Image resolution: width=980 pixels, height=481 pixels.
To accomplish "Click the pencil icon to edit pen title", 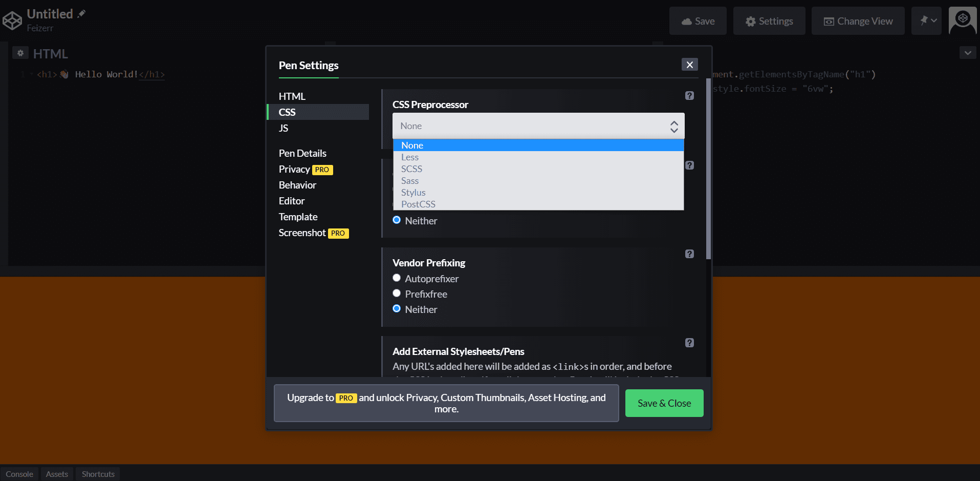I will [x=81, y=14].
